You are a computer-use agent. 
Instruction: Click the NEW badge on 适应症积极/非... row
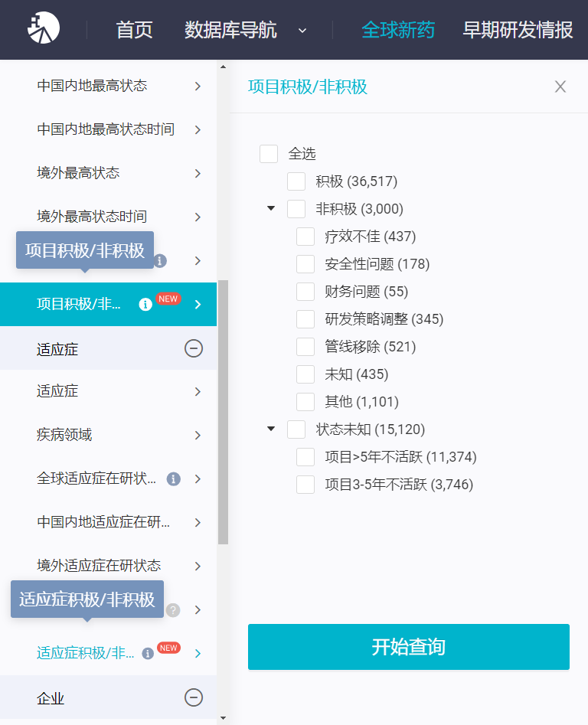[168, 648]
